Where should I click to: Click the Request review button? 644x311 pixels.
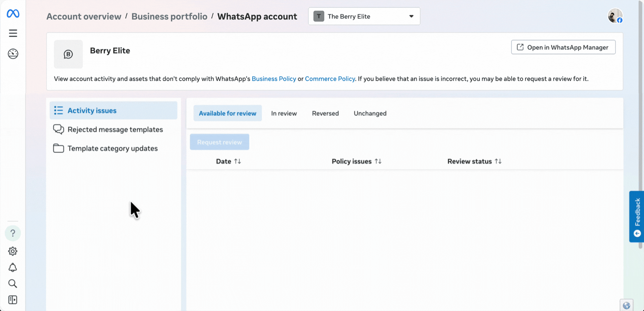tap(219, 142)
